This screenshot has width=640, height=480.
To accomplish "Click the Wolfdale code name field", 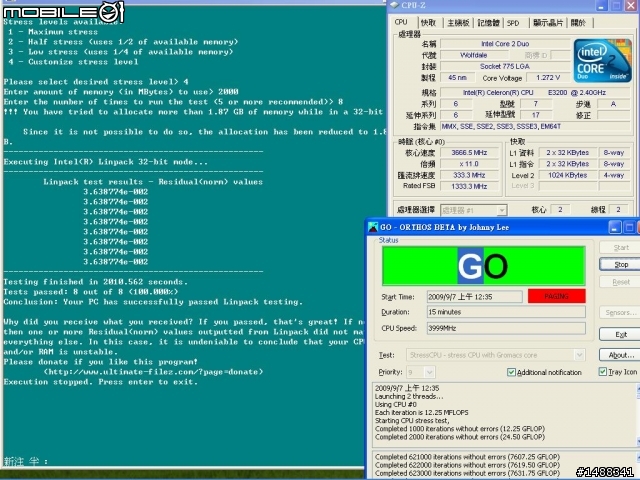I will coord(473,55).
